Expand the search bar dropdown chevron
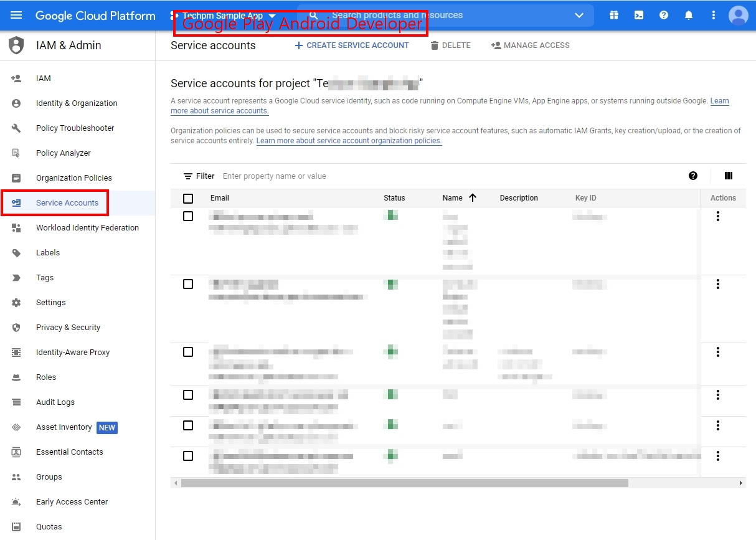Image resolution: width=756 pixels, height=540 pixels. click(579, 15)
